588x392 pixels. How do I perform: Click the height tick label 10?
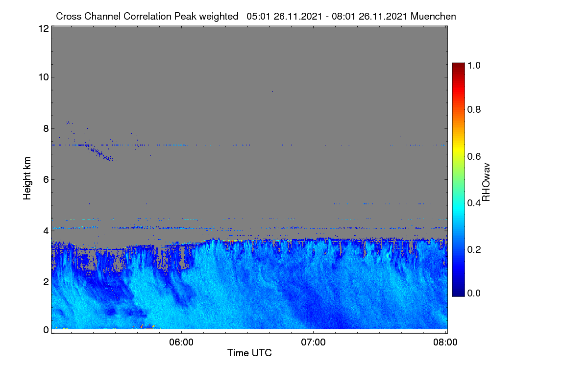click(43, 77)
